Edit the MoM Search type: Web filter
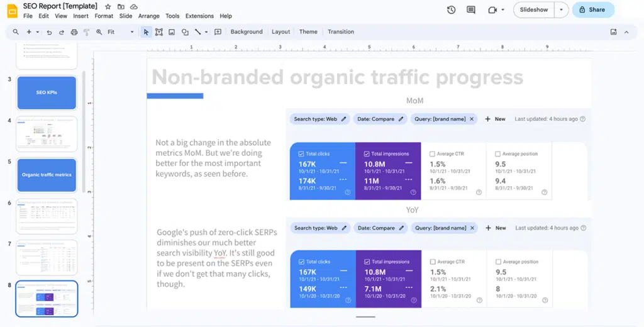The image size is (644, 327). [x=320, y=119]
